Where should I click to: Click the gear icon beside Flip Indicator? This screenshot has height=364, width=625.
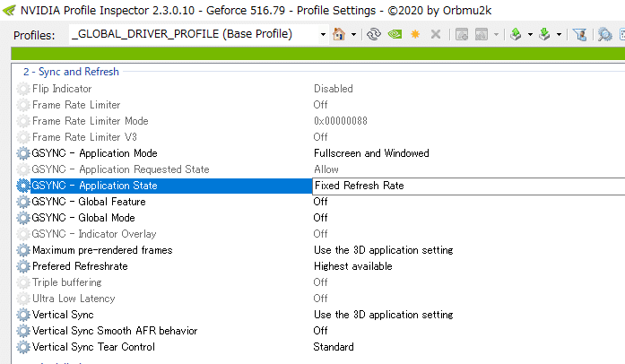23,89
